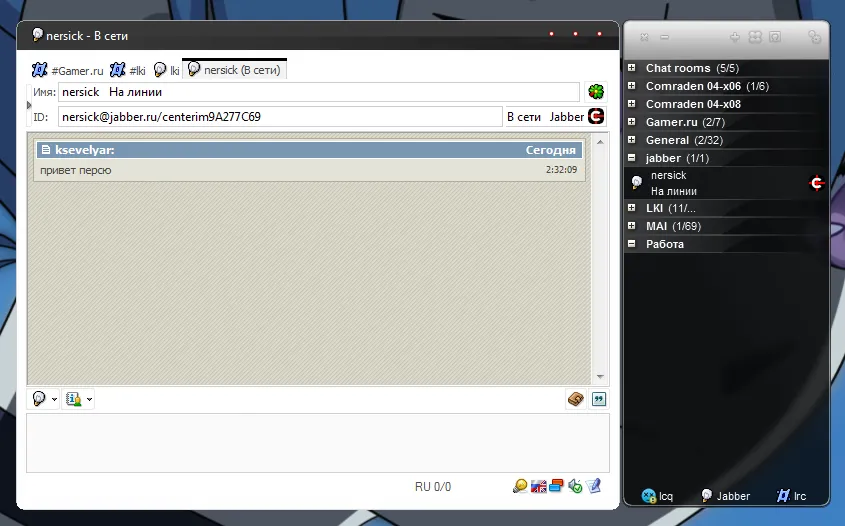Switch to the #lki chat tab
This screenshot has height=526, width=845.
coord(129,70)
